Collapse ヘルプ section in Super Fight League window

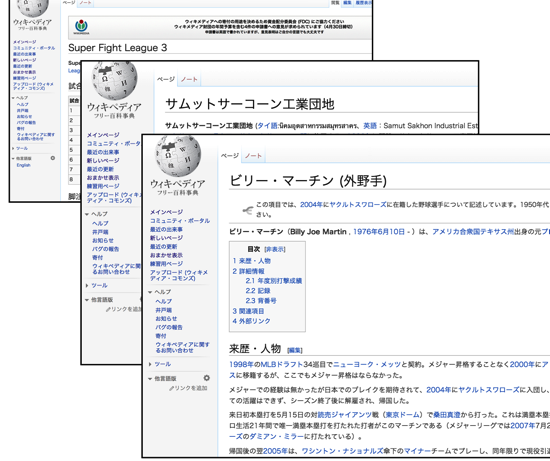pos(20,98)
